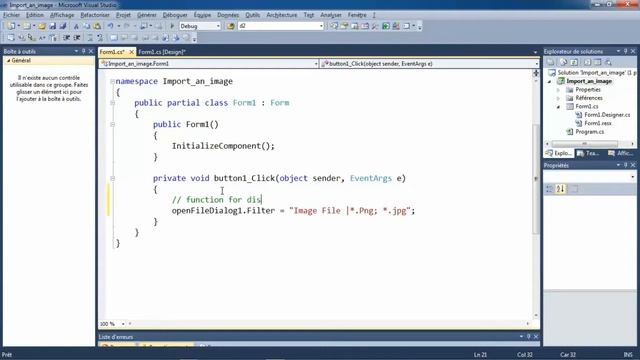Click the Decrease indent icon
This screenshot has width=640, height=360.
[x=67, y=38]
